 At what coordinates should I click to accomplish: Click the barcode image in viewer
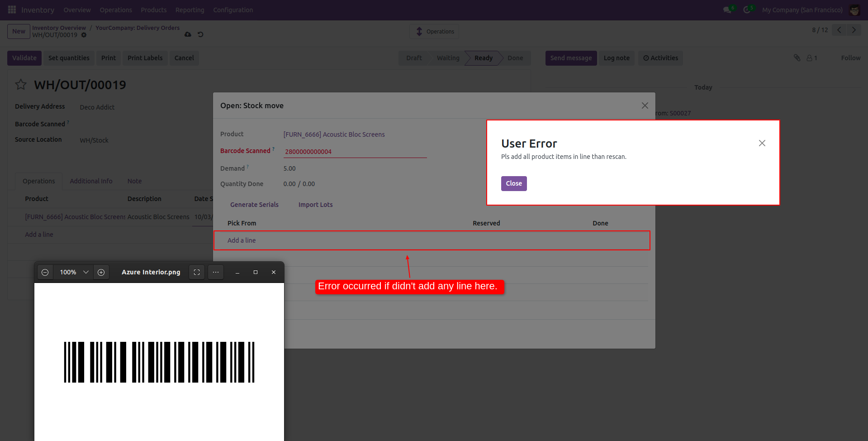pyautogui.click(x=159, y=362)
